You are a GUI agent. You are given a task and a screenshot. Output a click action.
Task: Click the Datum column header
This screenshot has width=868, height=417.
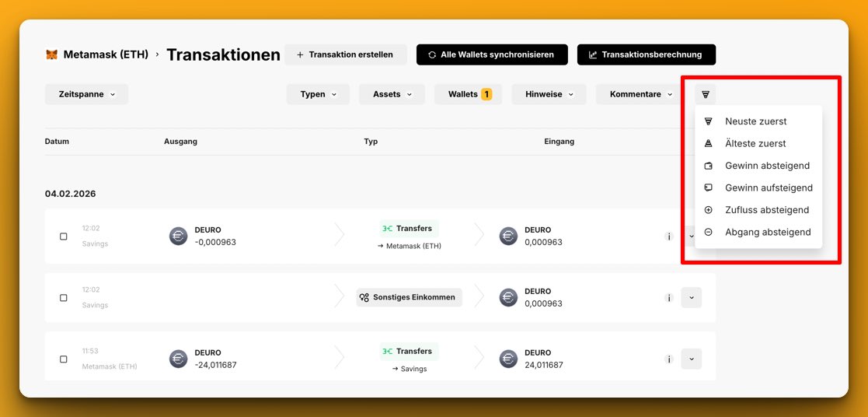[57, 142]
